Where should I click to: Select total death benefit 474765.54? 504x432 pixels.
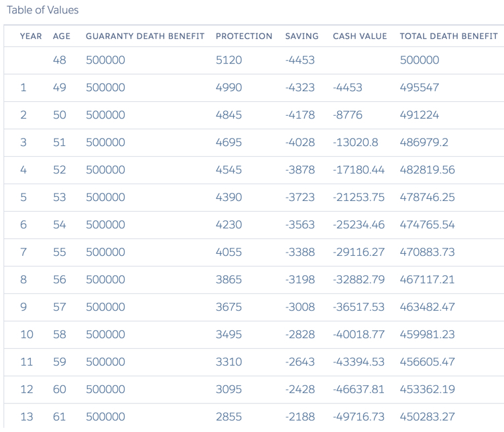tap(427, 225)
